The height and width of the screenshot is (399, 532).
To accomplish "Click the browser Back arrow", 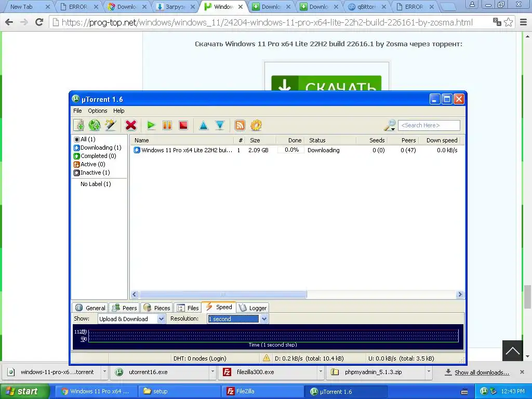I will point(9,22).
